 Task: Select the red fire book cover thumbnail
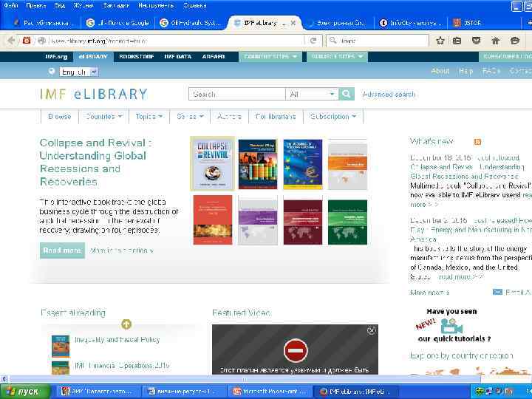coord(213,220)
